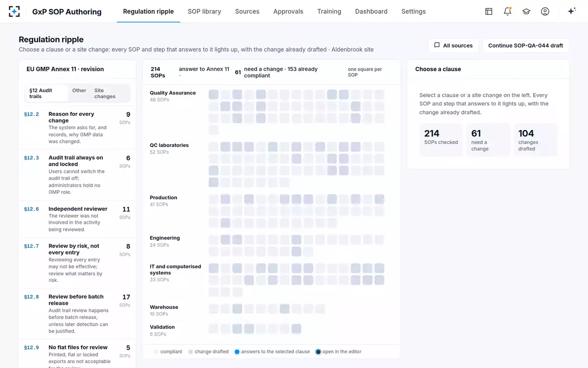Click the '52 SOPs' text under QC laboratories
The image size is (588, 368).
tap(159, 152)
